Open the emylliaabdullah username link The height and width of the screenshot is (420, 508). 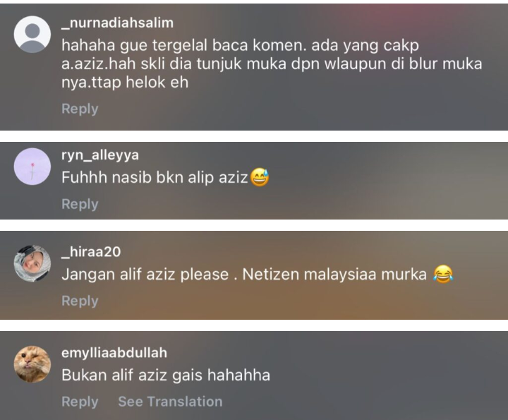point(114,353)
